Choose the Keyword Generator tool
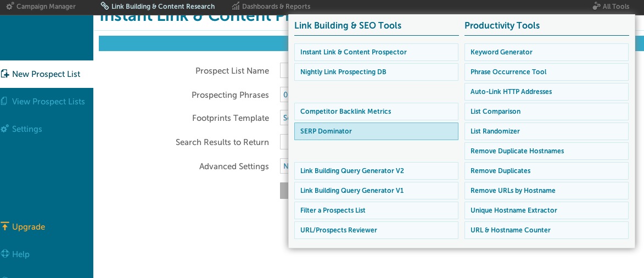Viewport: 644px width, 278px height. click(546, 52)
